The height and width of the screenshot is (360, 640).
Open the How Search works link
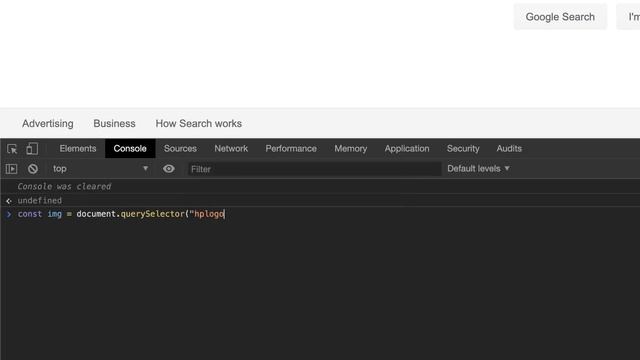pyautogui.click(x=198, y=124)
